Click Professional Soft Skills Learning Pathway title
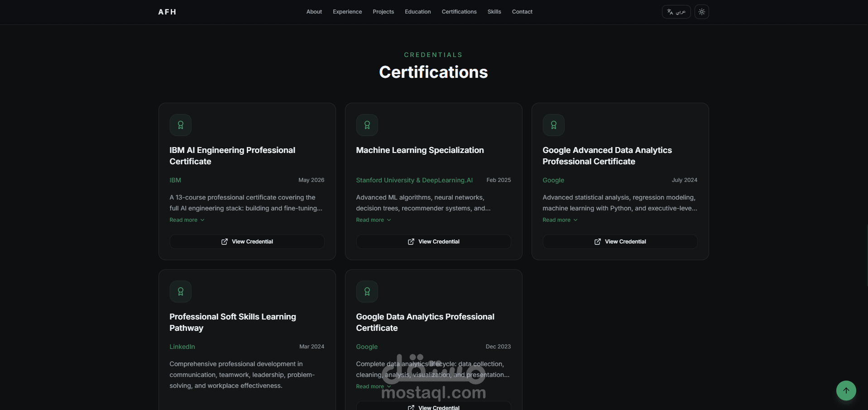The width and height of the screenshot is (868, 410). pyautogui.click(x=233, y=322)
